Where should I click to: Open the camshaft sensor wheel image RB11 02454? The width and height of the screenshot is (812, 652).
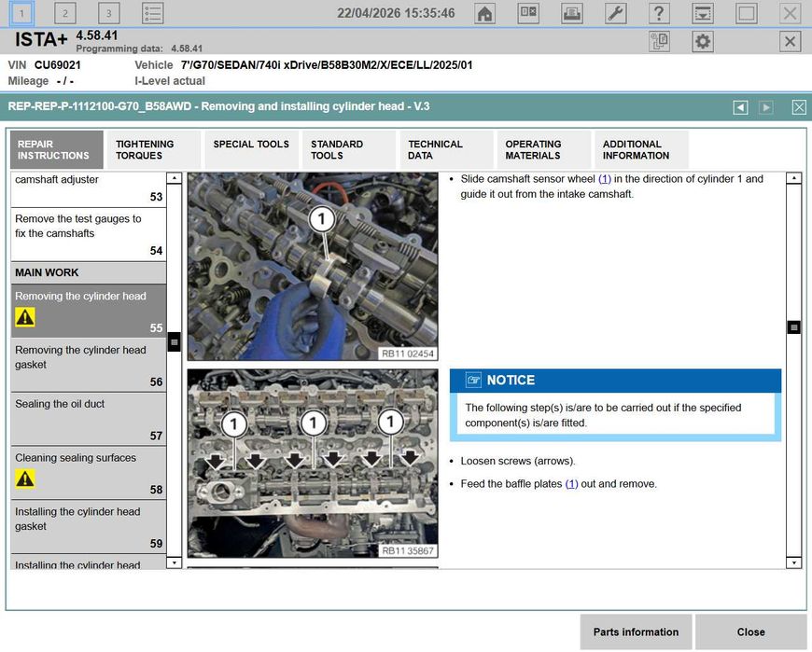313,267
